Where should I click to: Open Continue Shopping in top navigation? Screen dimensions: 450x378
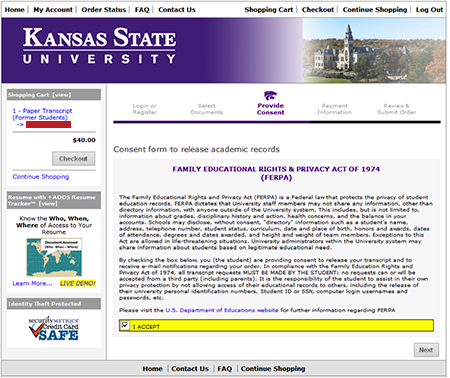point(375,10)
